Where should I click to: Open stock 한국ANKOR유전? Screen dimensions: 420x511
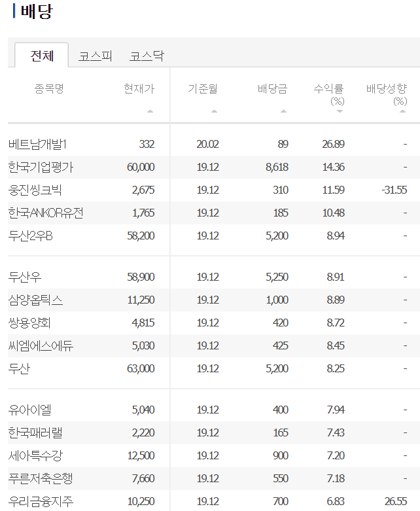[x=46, y=213]
